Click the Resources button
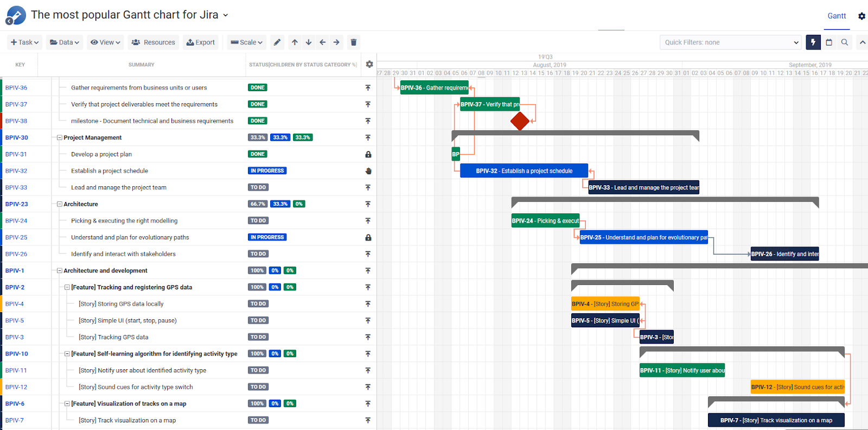This screenshot has height=430, width=868. click(x=154, y=42)
